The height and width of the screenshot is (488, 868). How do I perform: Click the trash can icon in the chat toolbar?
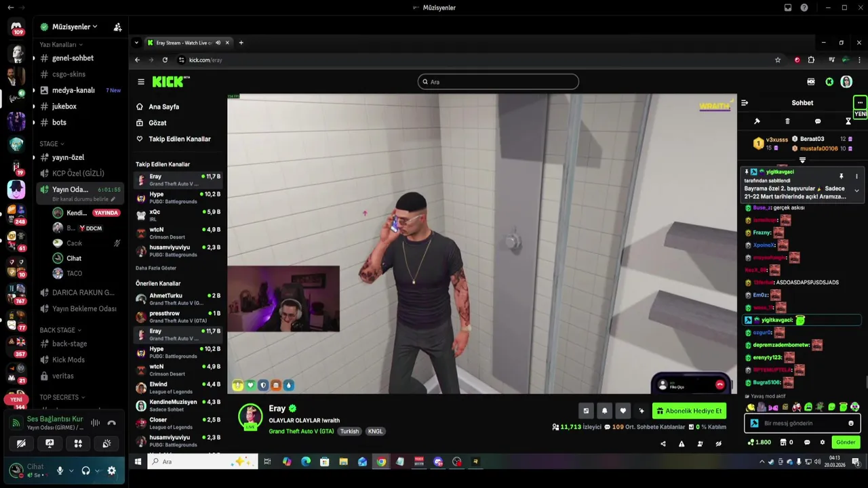(x=787, y=121)
